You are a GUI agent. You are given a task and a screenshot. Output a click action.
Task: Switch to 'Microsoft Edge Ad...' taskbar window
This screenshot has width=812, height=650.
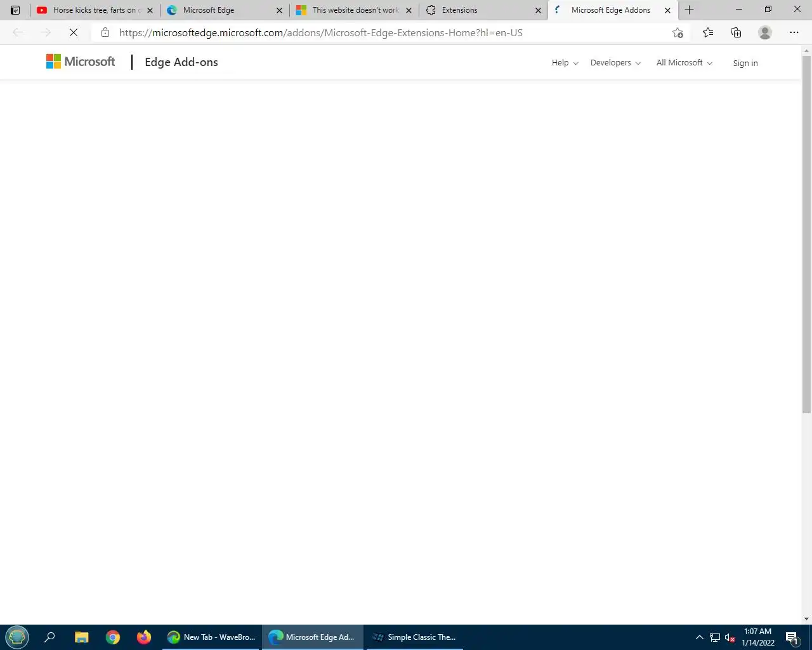tap(313, 637)
